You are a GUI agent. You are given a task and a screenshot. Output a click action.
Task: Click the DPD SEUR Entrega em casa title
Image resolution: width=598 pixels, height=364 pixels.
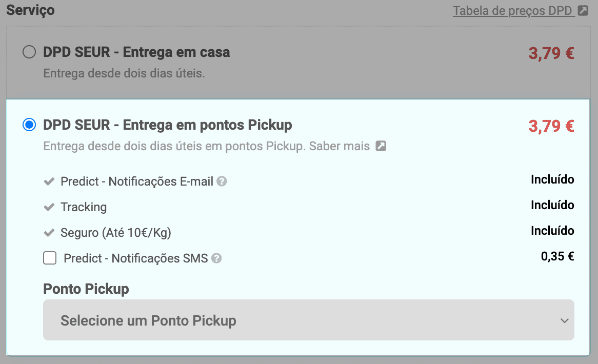(x=136, y=52)
